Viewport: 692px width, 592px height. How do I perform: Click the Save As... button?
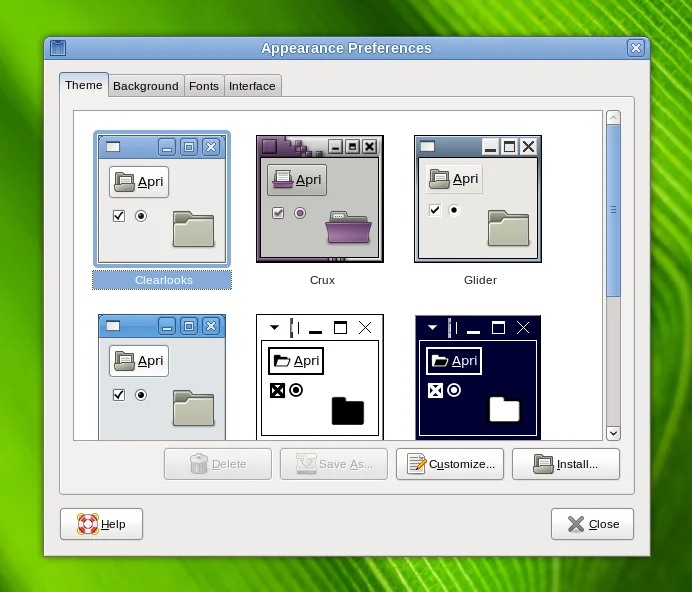coord(334,464)
